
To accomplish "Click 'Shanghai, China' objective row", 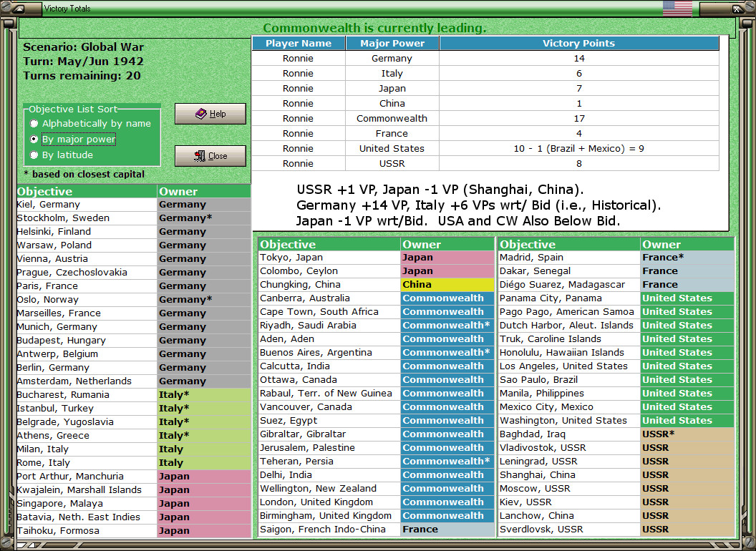I will (616, 475).
